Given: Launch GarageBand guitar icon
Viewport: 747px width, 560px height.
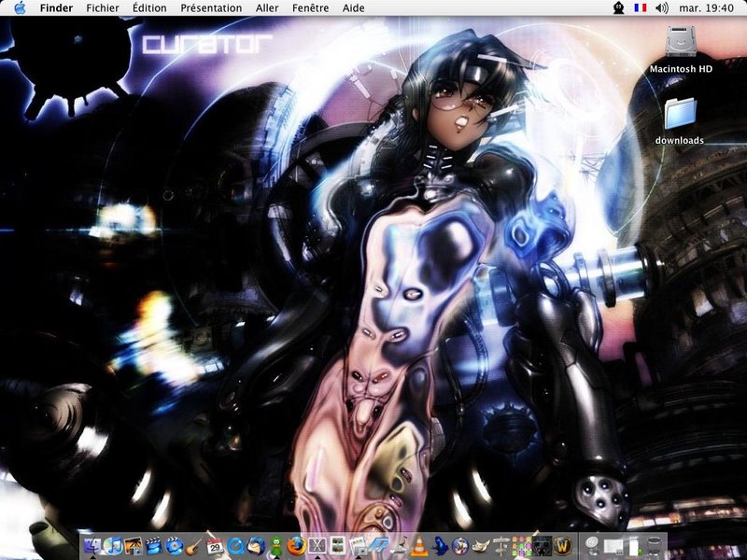Looking at the screenshot, I should (194, 546).
